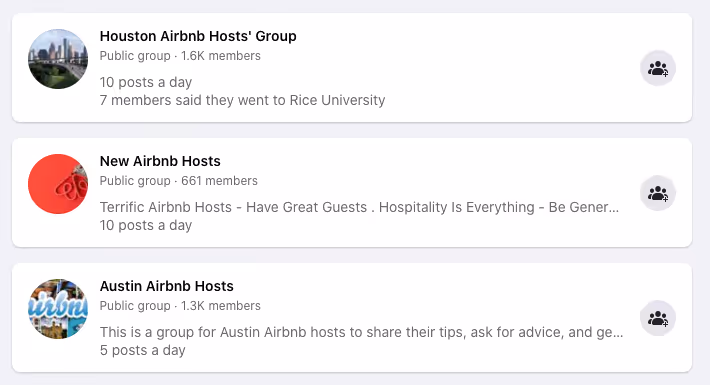
Task: Click "Public group" label in Austin Airbnb Hosts card
Action: (135, 306)
